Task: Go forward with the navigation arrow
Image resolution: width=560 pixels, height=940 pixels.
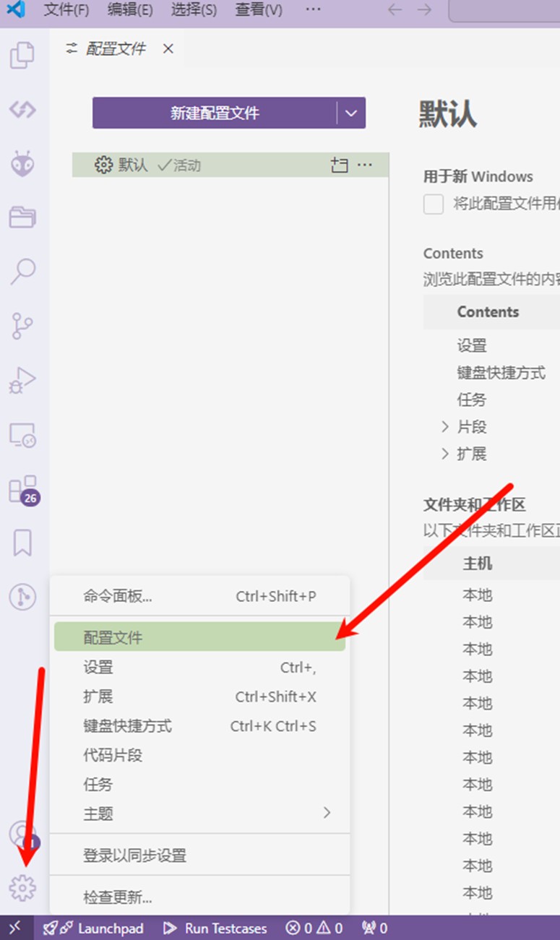Action: [425, 10]
